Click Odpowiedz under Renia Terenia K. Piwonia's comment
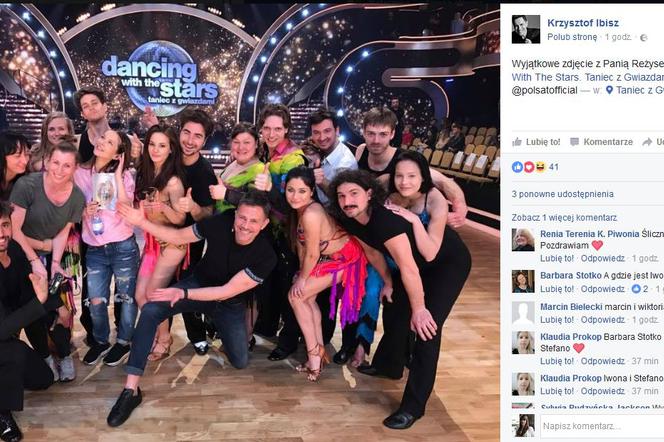664x442 pixels. tap(603, 258)
